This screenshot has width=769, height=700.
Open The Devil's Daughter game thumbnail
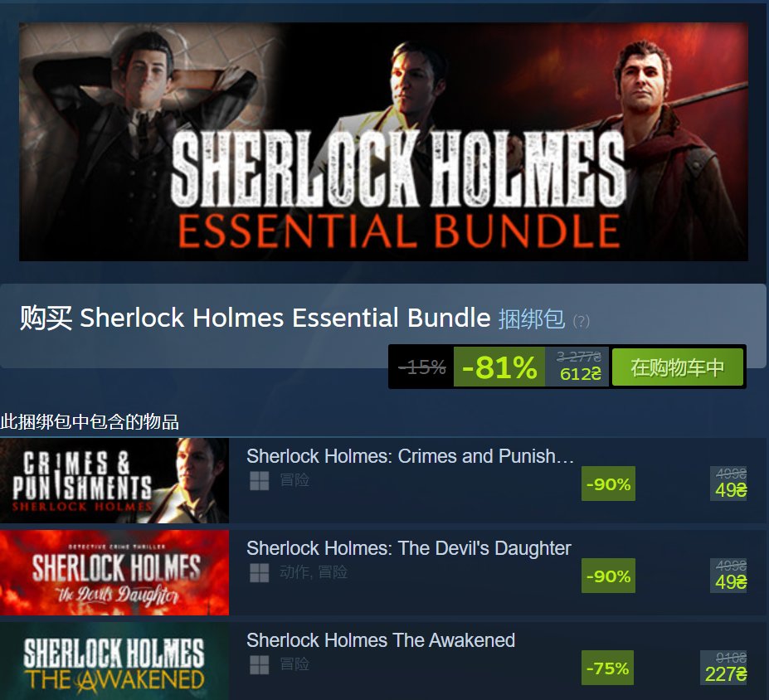114,572
